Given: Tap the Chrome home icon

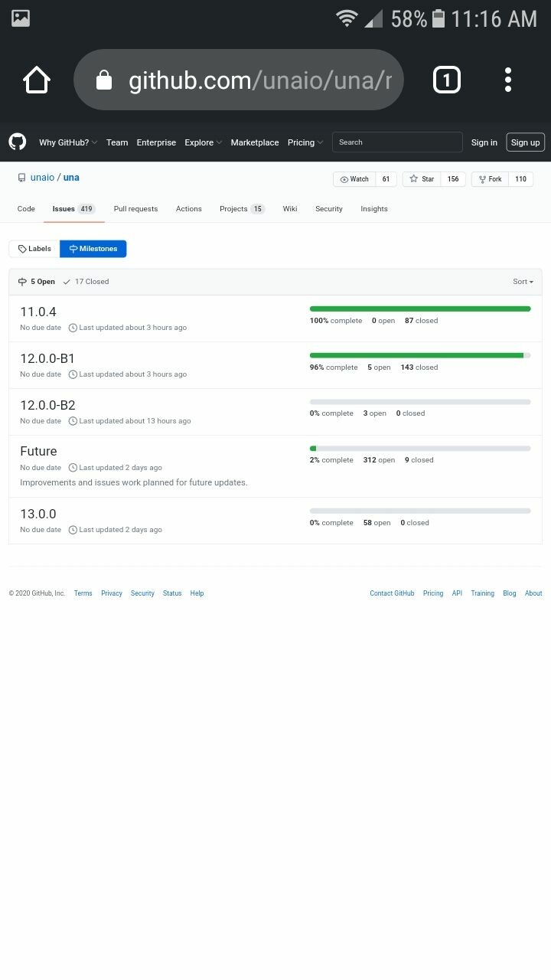Looking at the screenshot, I should (x=36, y=80).
